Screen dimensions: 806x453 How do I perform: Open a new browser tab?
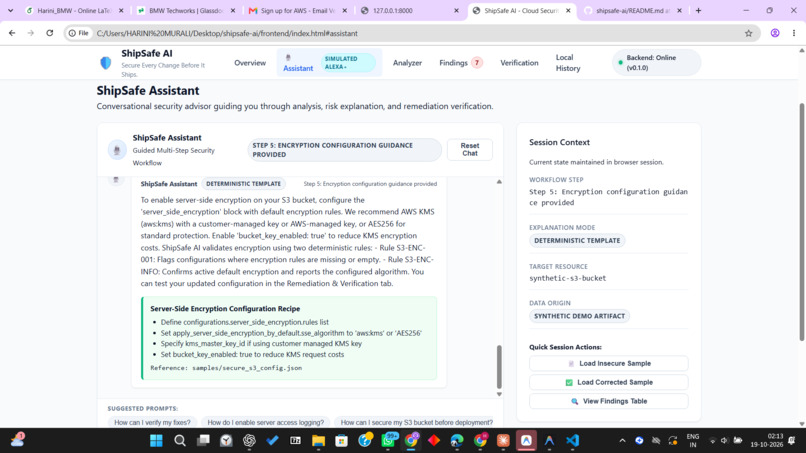(x=698, y=10)
